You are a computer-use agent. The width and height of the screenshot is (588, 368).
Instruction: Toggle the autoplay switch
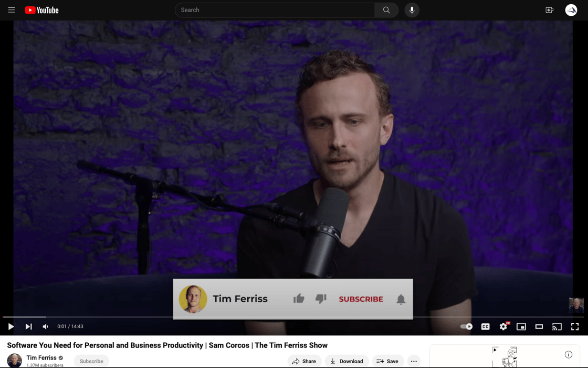(x=466, y=326)
